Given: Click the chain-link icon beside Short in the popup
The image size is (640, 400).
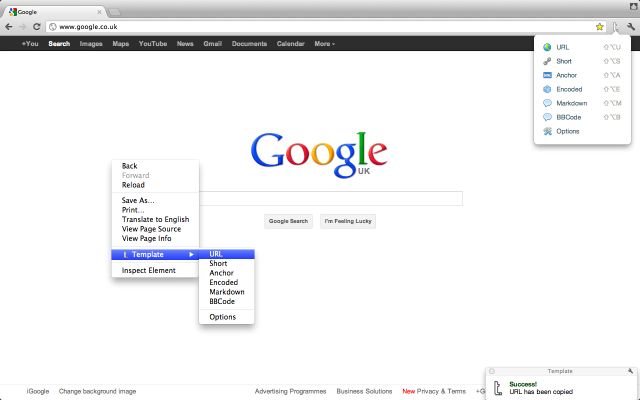Looking at the screenshot, I should [547, 61].
